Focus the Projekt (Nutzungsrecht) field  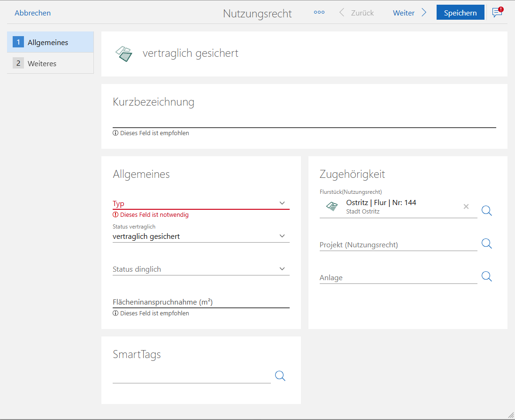point(398,244)
